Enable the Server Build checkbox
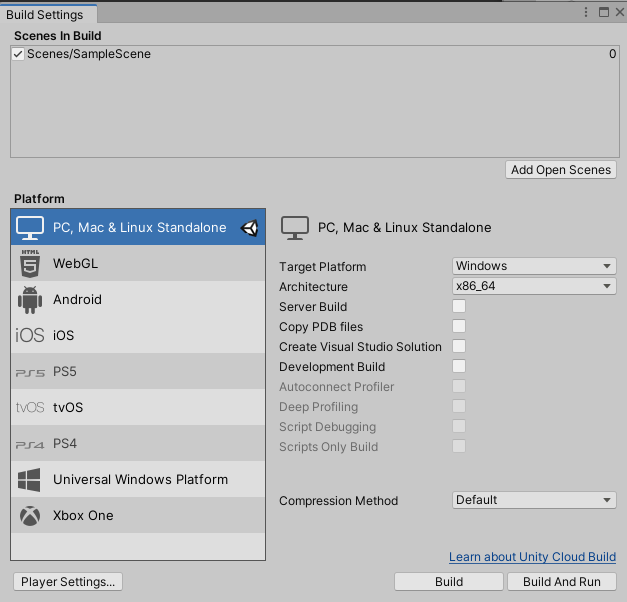Image resolution: width=627 pixels, height=602 pixels. (459, 306)
